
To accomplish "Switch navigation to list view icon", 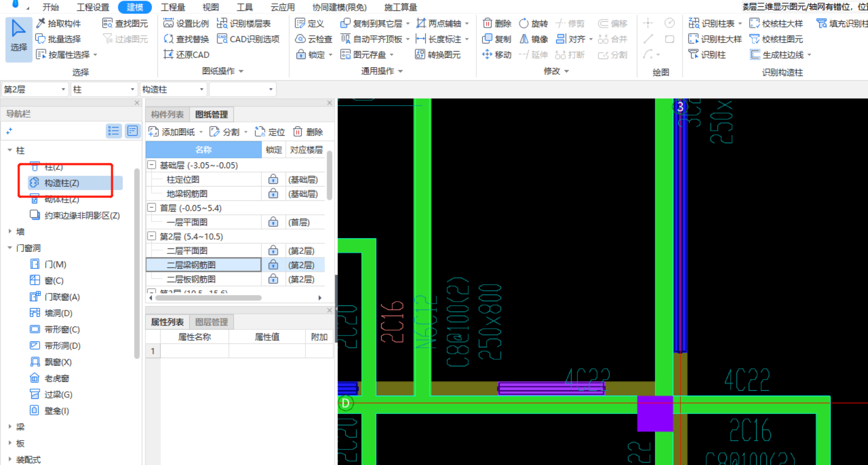I will tap(113, 131).
